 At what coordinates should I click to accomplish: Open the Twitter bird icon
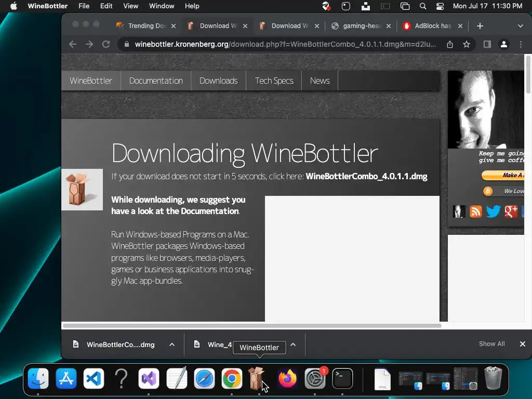493,211
